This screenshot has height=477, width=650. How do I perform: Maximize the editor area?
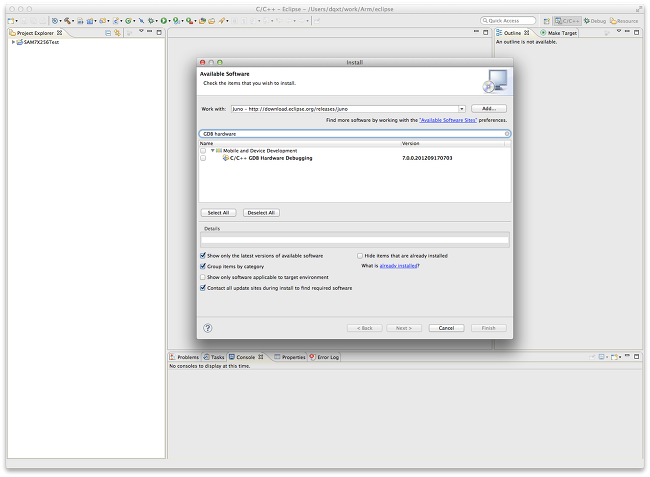coord(486,32)
